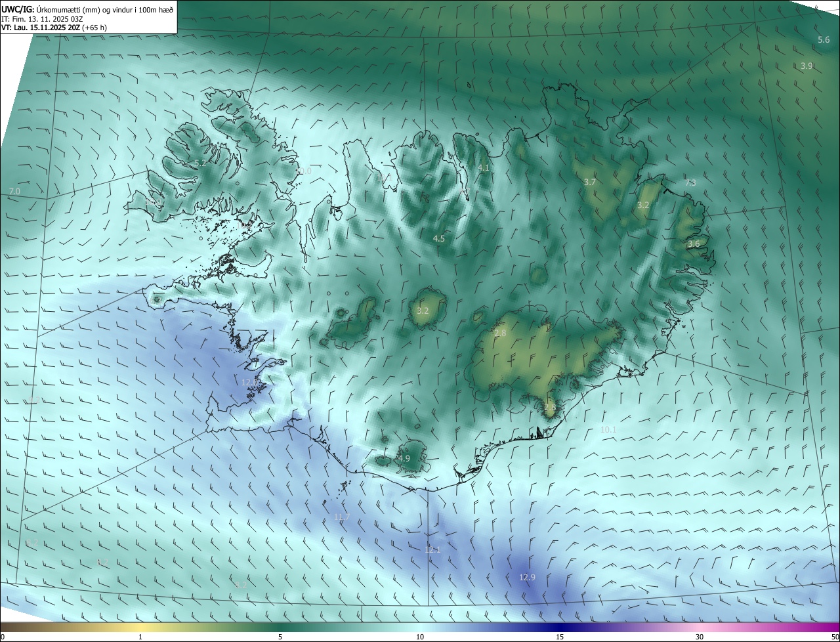Click the 12.9 value label

click(527, 578)
